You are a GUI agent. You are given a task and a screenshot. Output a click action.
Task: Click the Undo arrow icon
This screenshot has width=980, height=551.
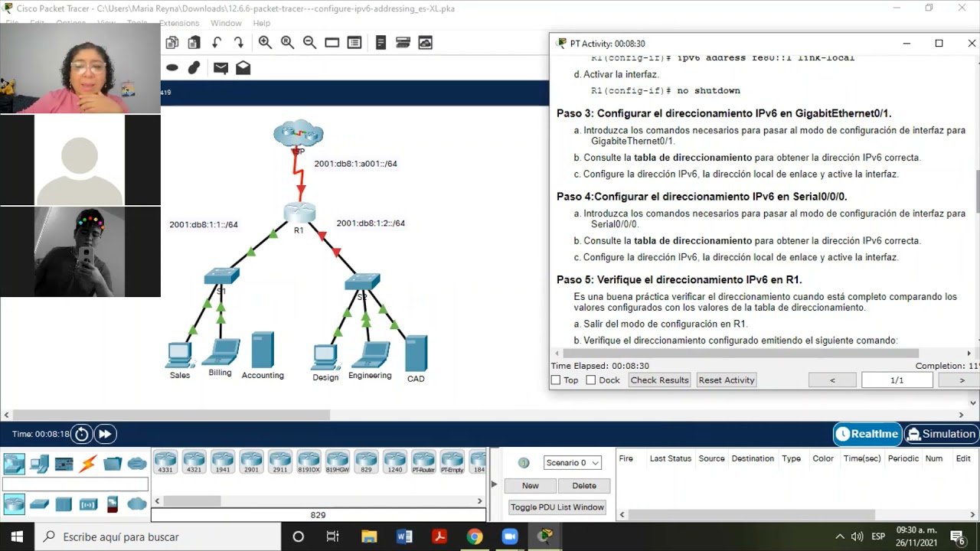click(x=217, y=43)
